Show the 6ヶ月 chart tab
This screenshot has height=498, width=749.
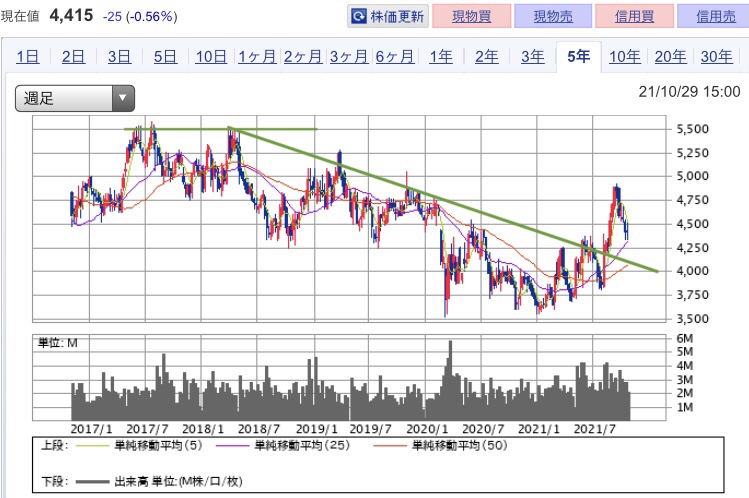pos(394,57)
